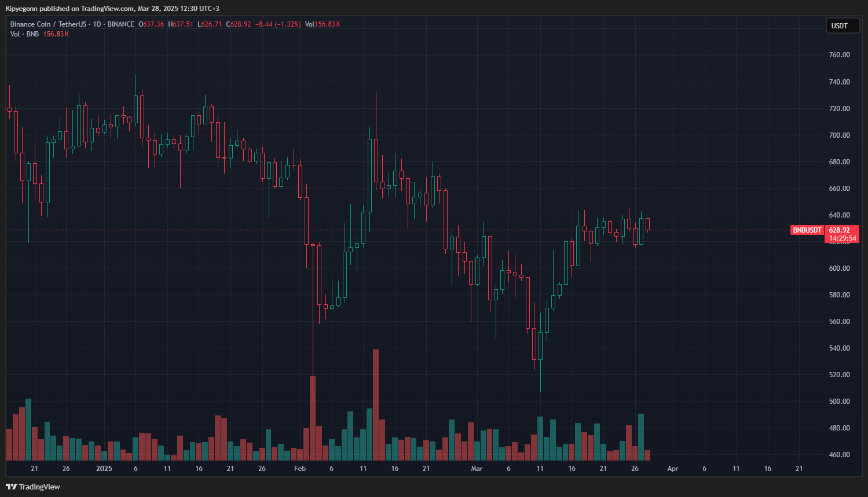Click the 14:29:54 candle countdown timer
Screen dimensions: 868x497
pos(842,238)
